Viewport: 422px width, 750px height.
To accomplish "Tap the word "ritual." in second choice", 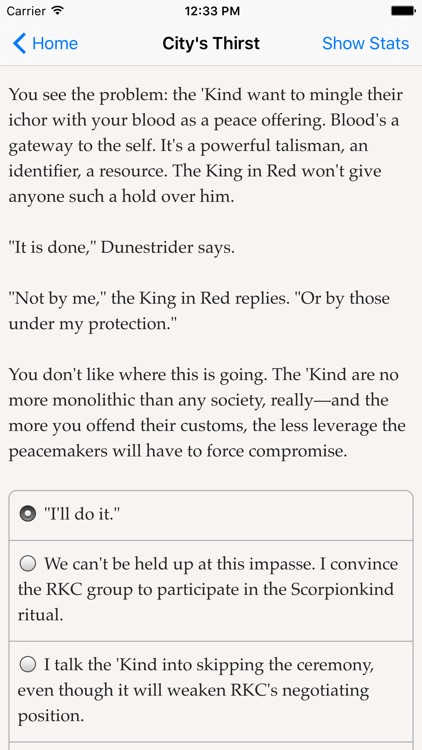I will pos(41,615).
